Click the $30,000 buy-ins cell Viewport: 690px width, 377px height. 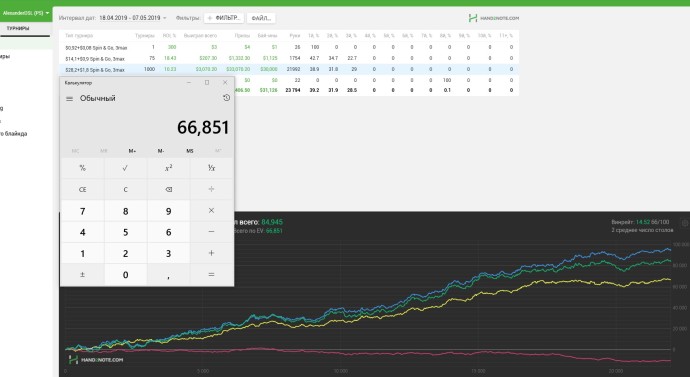click(268, 69)
